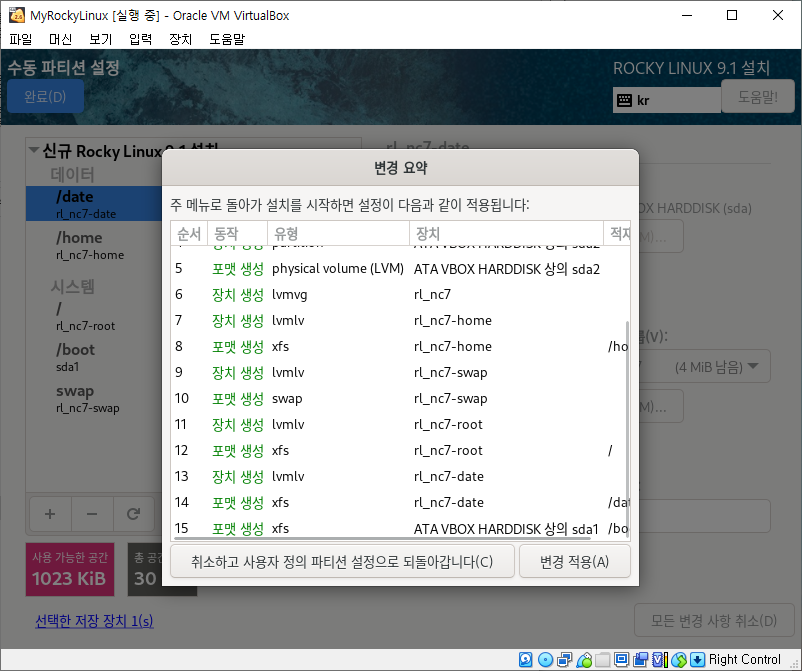The width and height of the screenshot is (802, 671).
Task: Click the plus add mount point button
Action: [x=50, y=513]
